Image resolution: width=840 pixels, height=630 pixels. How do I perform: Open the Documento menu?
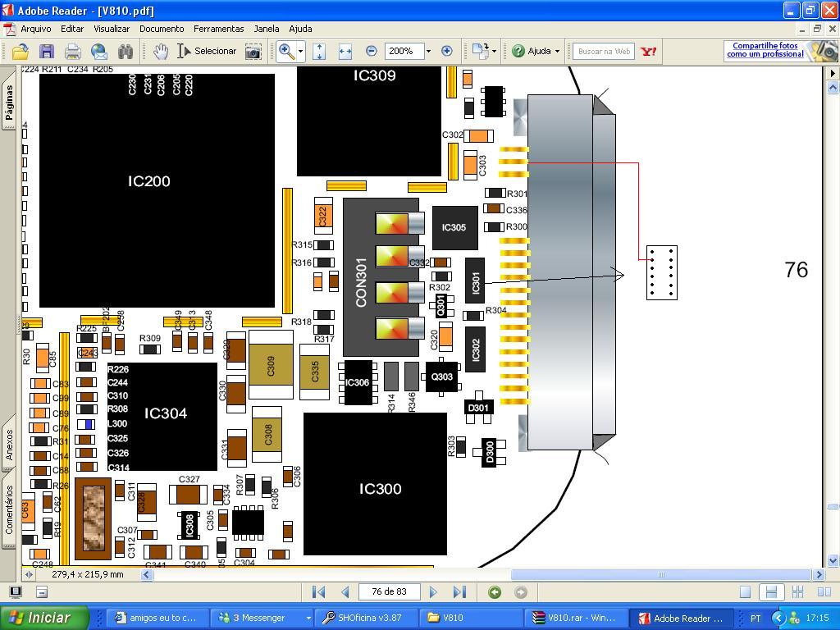(x=162, y=29)
